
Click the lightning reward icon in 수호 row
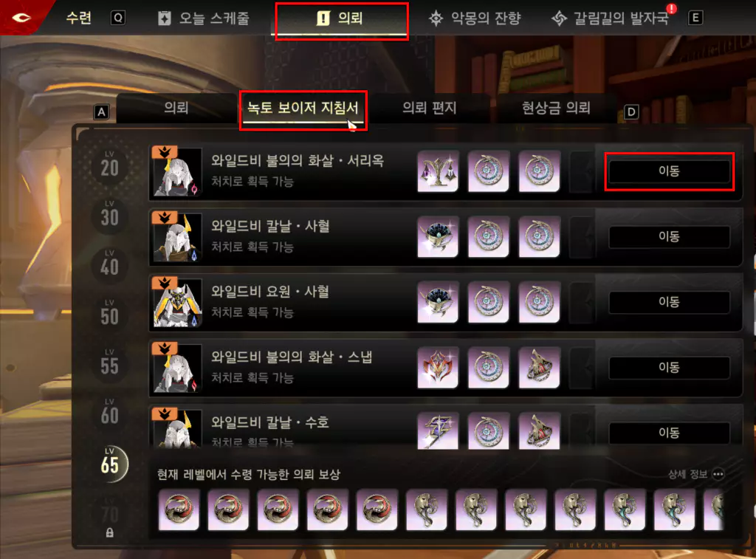(438, 431)
